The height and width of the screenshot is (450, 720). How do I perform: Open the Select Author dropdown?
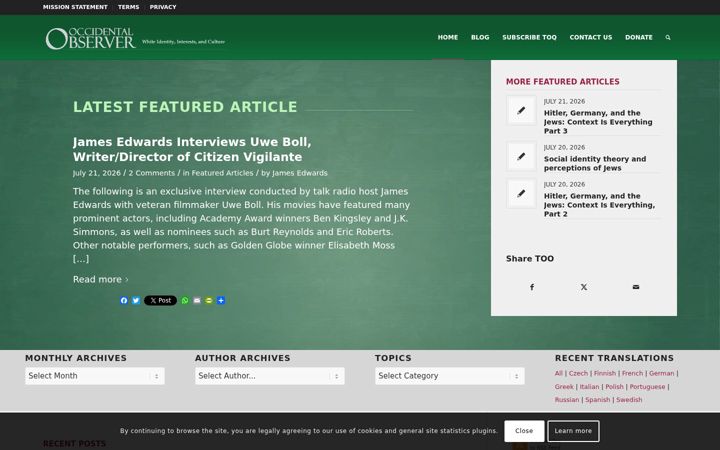tap(270, 376)
